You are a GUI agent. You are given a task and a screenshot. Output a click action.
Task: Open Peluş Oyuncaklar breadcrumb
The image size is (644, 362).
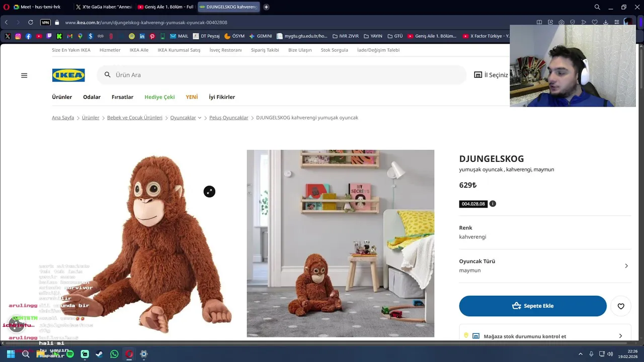[x=229, y=118]
